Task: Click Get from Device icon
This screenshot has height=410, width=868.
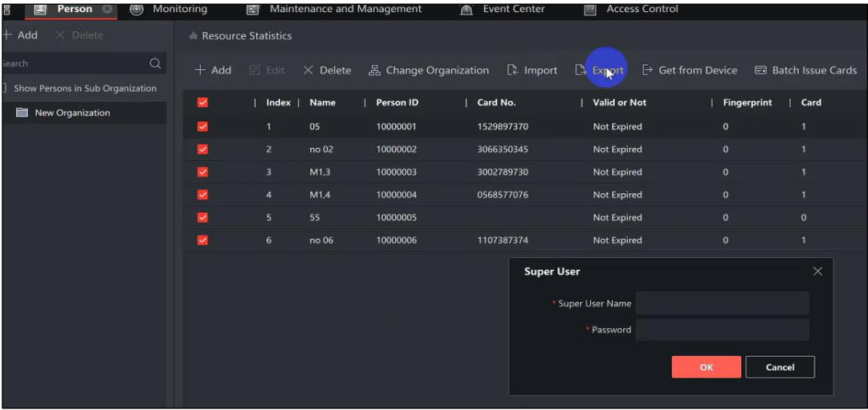Action: click(x=648, y=71)
